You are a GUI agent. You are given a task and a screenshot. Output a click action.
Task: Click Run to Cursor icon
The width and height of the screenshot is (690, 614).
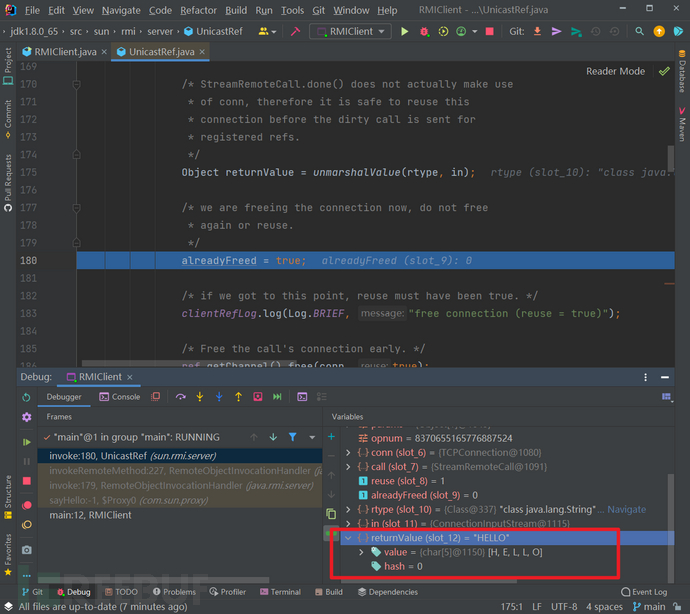[x=277, y=397]
